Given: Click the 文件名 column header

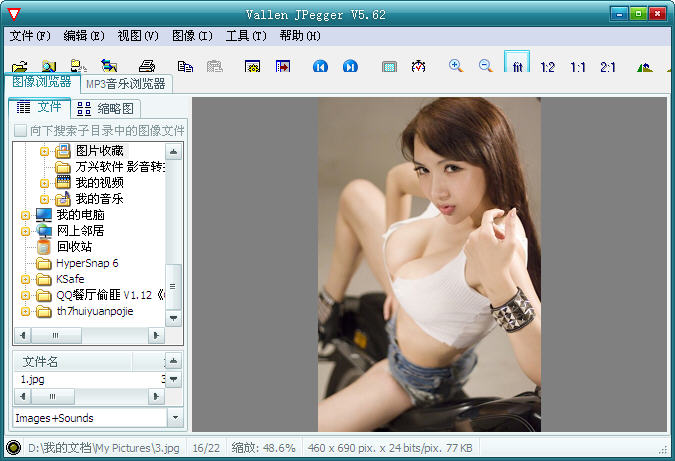Looking at the screenshot, I should [72, 362].
